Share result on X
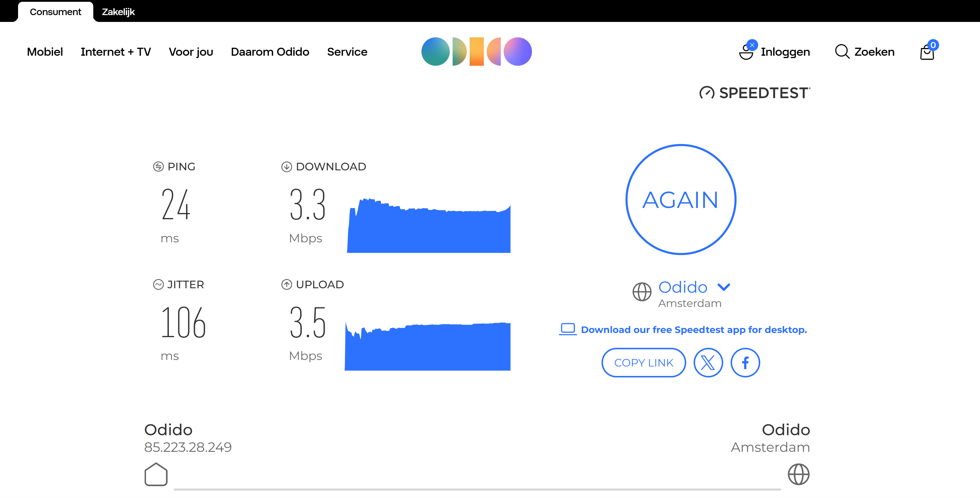The image size is (980, 498). tap(708, 363)
